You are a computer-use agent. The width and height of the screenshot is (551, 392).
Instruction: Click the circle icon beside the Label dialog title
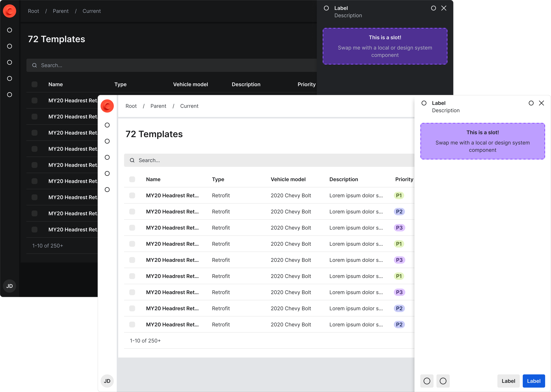(x=424, y=103)
